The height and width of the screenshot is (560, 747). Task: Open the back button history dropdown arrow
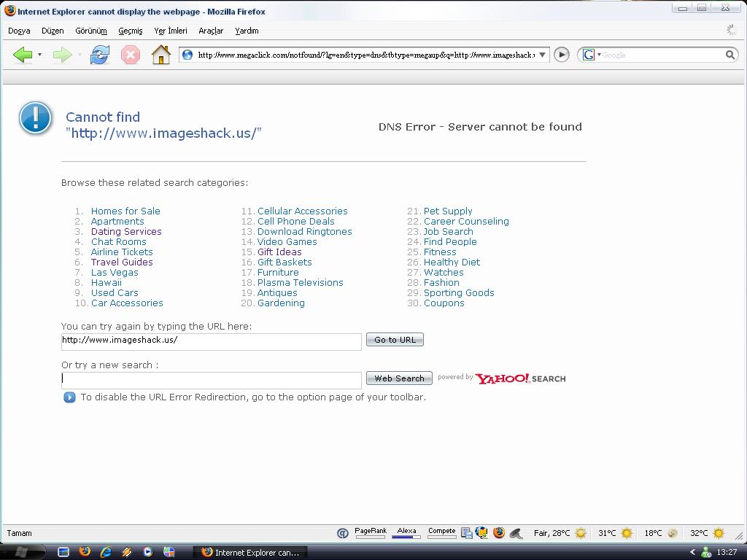(x=39, y=55)
